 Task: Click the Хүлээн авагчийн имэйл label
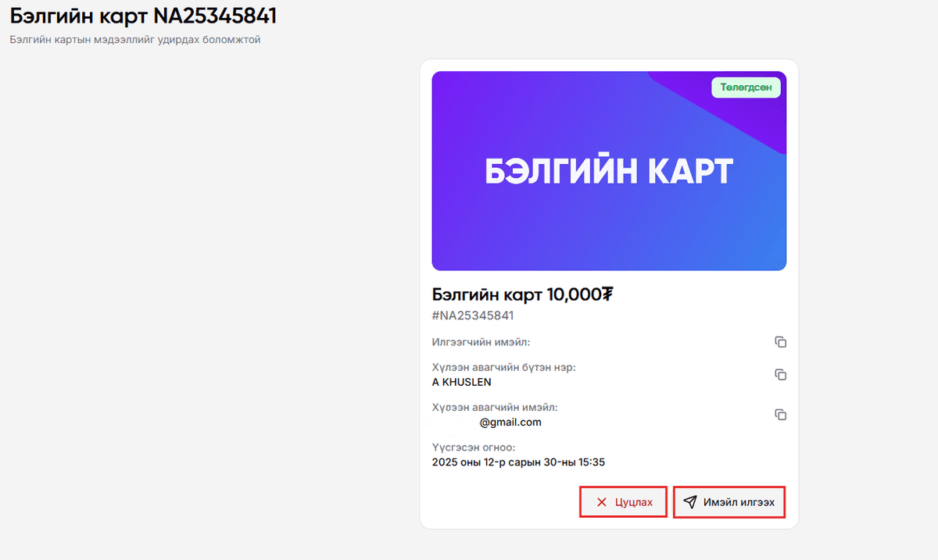pos(494,407)
